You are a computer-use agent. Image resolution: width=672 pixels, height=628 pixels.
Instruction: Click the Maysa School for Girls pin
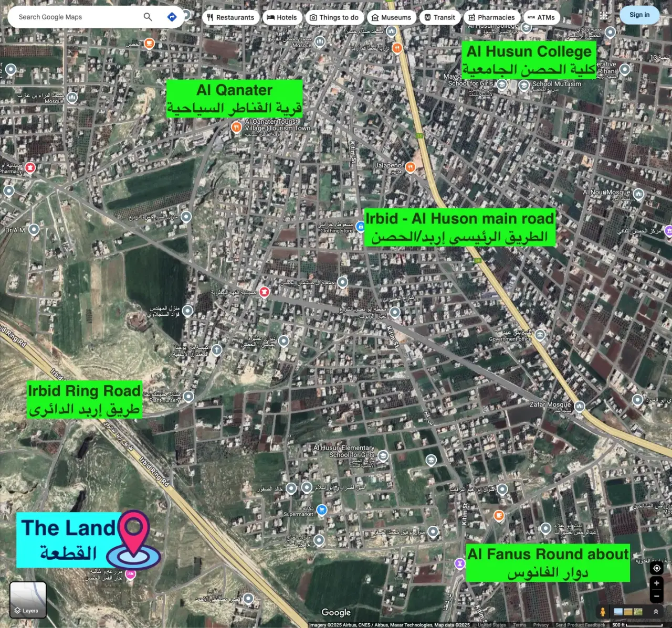point(502,84)
